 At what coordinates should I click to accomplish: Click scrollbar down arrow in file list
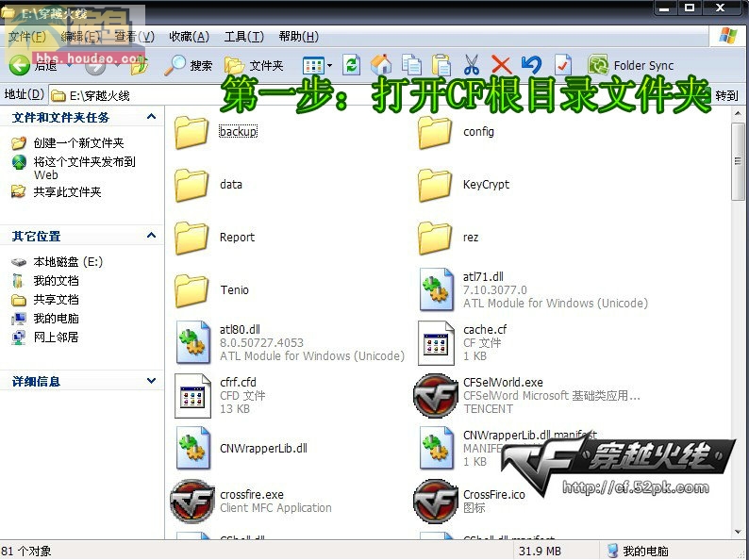[x=738, y=532]
